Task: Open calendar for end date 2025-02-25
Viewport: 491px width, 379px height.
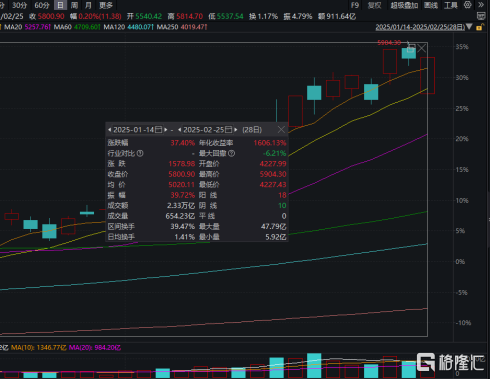Action: pyautogui.click(x=229, y=129)
